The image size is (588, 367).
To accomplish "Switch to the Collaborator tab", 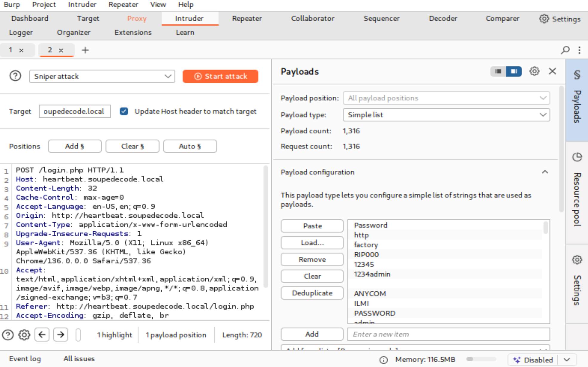I will tap(313, 19).
